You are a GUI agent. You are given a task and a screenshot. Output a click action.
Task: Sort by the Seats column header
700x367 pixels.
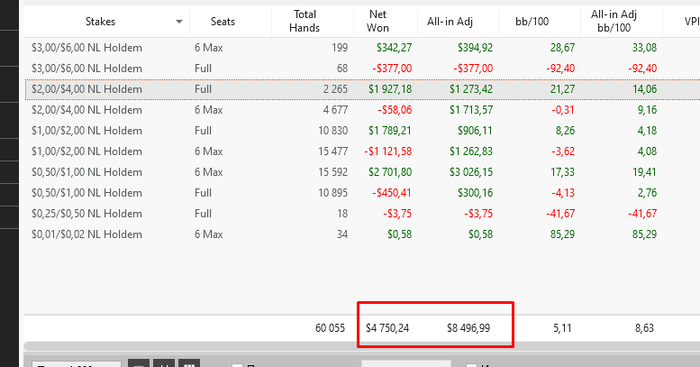tap(222, 21)
